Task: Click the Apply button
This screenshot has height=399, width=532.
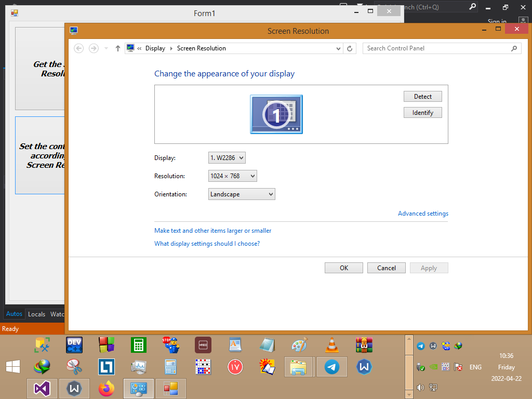Action: coord(429,268)
